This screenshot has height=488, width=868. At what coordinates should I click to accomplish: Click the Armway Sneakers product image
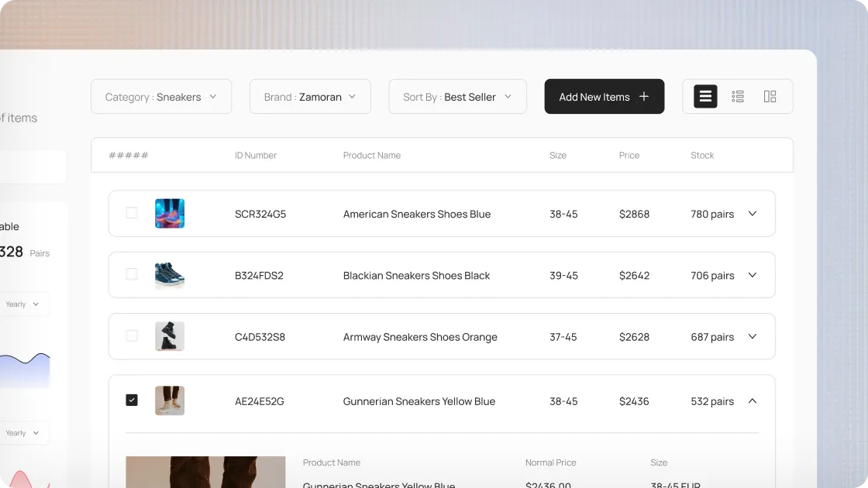coord(170,337)
